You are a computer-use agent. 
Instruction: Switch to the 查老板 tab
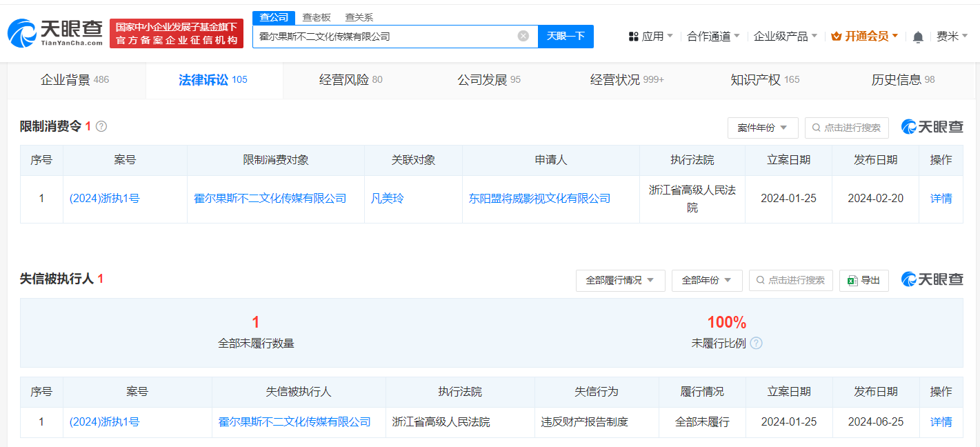pyautogui.click(x=316, y=17)
